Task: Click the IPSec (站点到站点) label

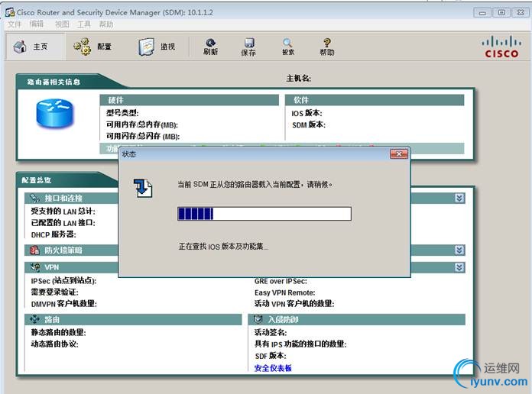Action: point(63,281)
